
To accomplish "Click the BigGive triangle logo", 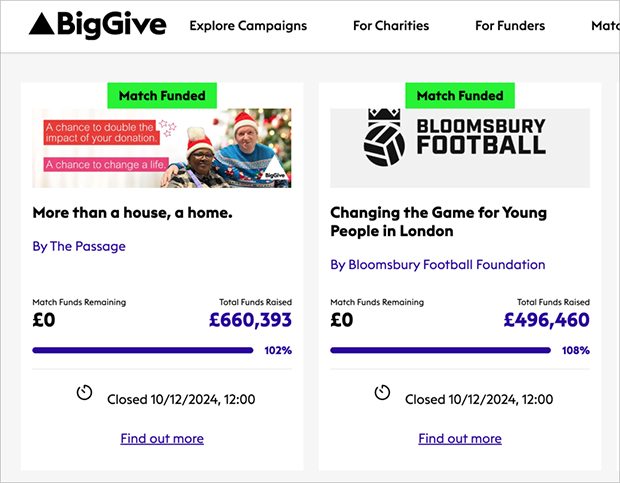I will [97, 25].
